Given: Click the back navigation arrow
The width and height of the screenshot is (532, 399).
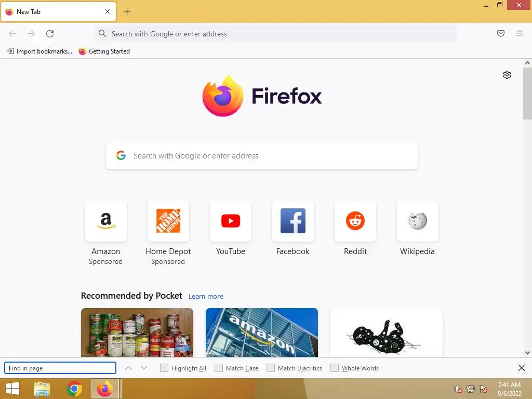Looking at the screenshot, I should tap(12, 34).
